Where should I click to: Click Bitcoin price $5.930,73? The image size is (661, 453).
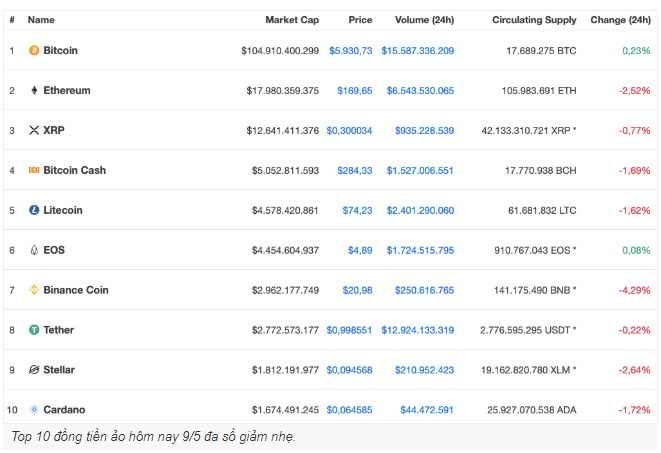(x=351, y=51)
